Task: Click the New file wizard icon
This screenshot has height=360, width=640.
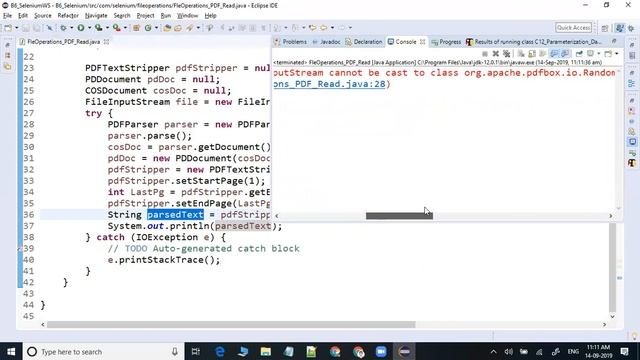Action: (x=8, y=28)
